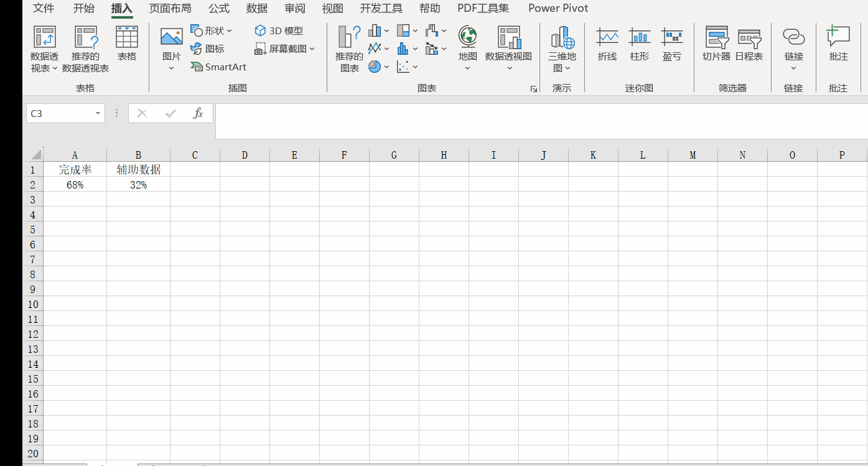This screenshot has width=868, height=466.
Task: Insert a 批注 comment
Action: tap(838, 44)
